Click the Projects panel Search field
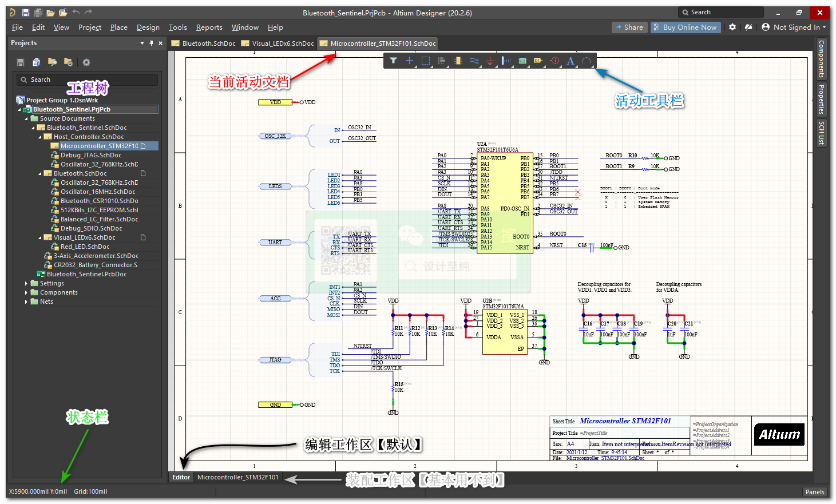The image size is (836, 504). point(88,80)
